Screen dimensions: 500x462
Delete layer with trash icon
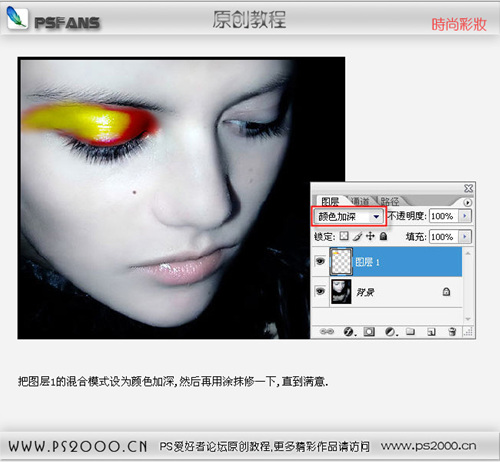tap(452, 332)
